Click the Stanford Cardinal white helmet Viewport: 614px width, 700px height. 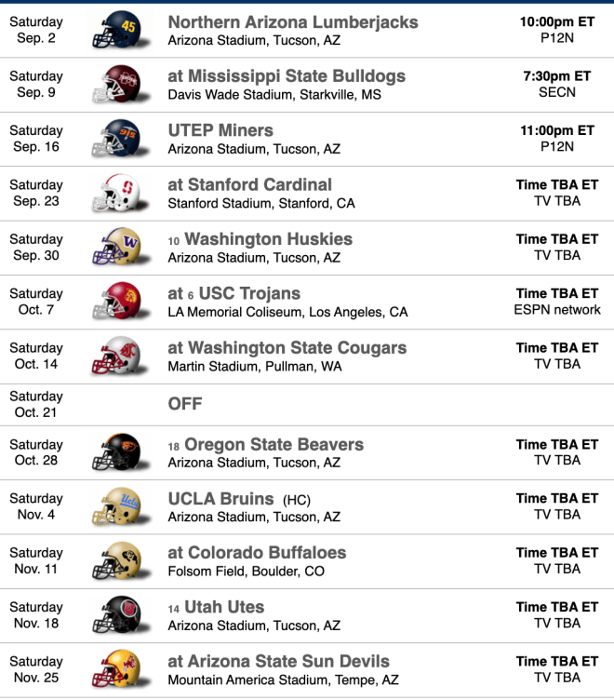coord(120,194)
